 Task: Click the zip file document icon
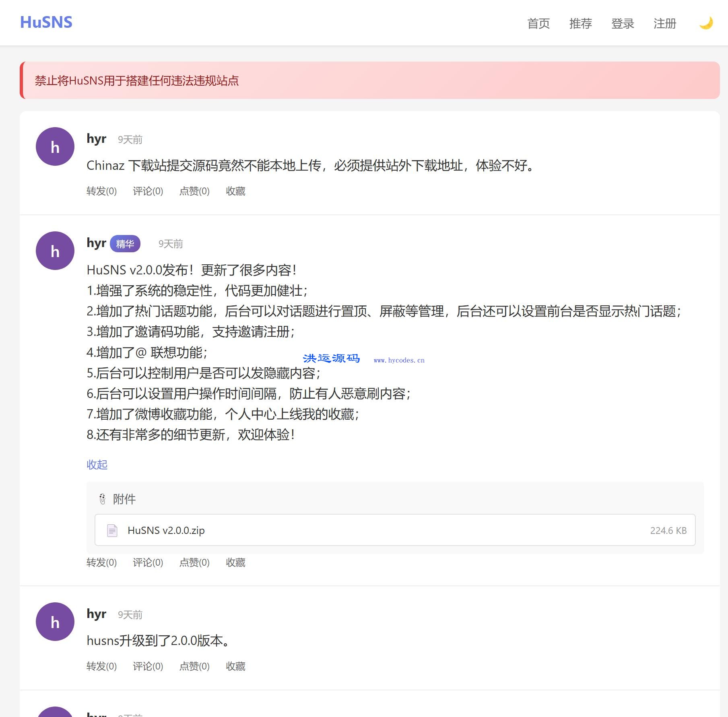[x=112, y=530]
